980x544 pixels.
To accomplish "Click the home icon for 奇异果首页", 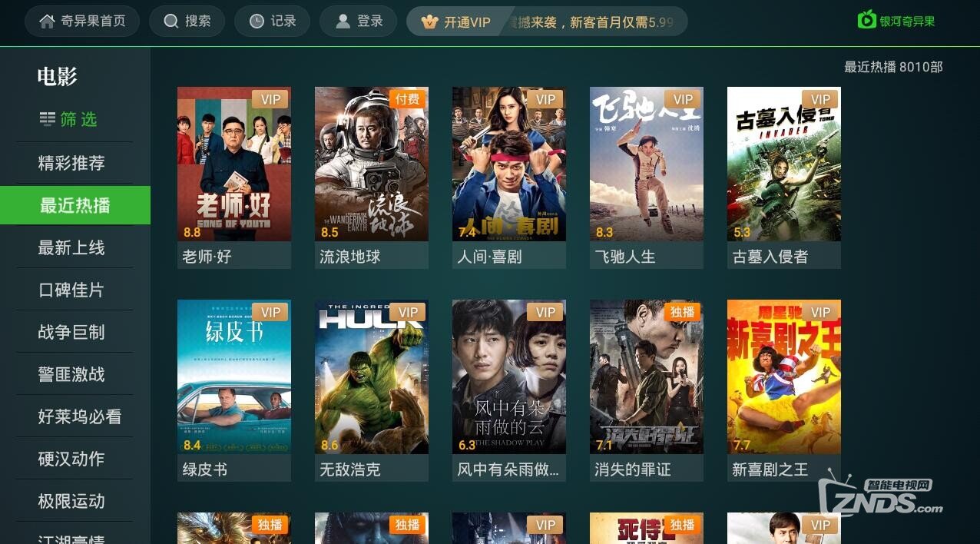I will 48,22.
